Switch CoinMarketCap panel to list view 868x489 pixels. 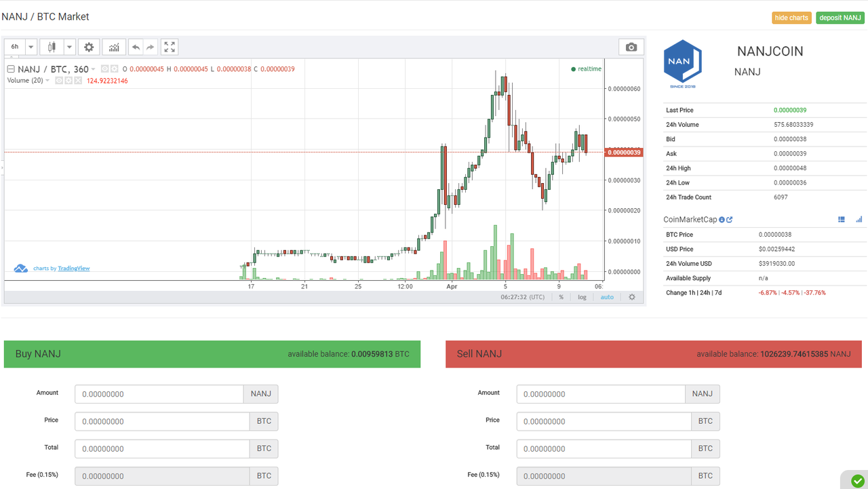[x=842, y=220]
